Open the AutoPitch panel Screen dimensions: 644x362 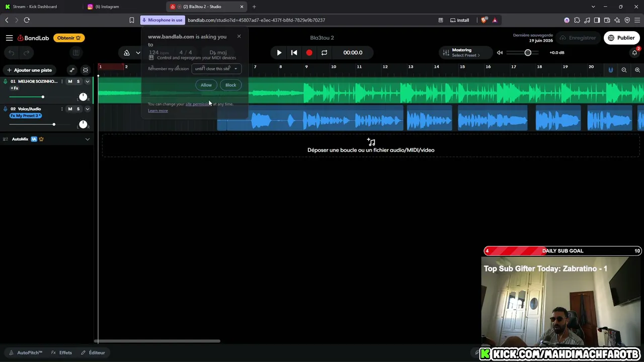coord(26,352)
